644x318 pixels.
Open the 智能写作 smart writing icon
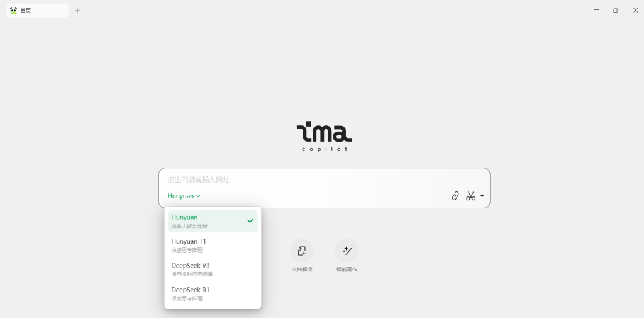pos(347,251)
